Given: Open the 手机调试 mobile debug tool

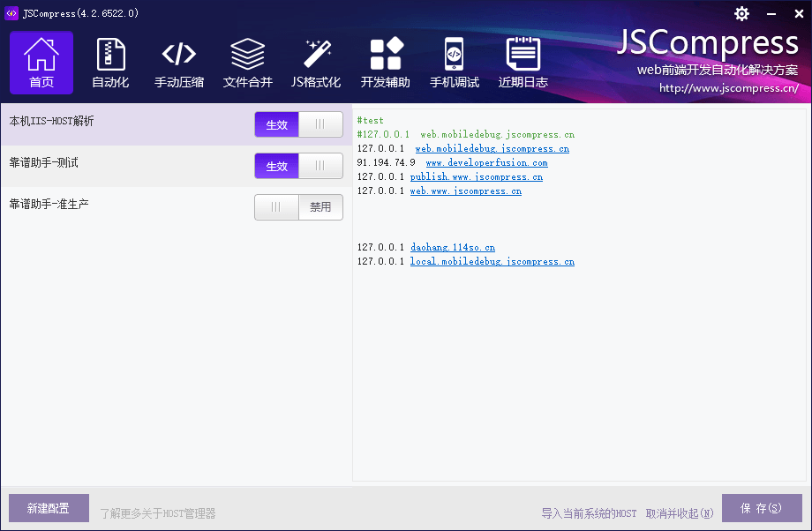Looking at the screenshot, I should pyautogui.click(x=455, y=63).
